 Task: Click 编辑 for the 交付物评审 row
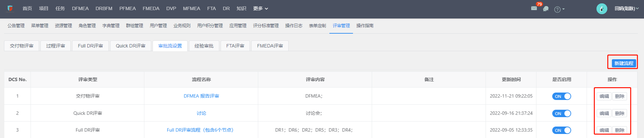tap(604, 96)
